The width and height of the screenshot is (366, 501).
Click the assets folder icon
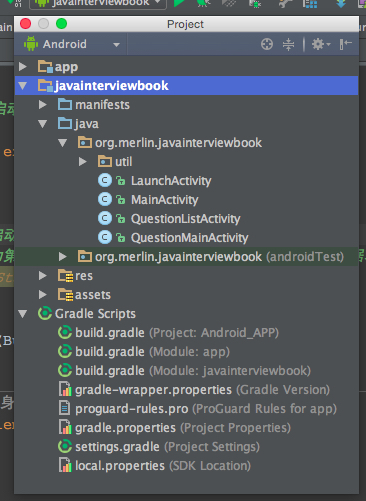point(65,295)
